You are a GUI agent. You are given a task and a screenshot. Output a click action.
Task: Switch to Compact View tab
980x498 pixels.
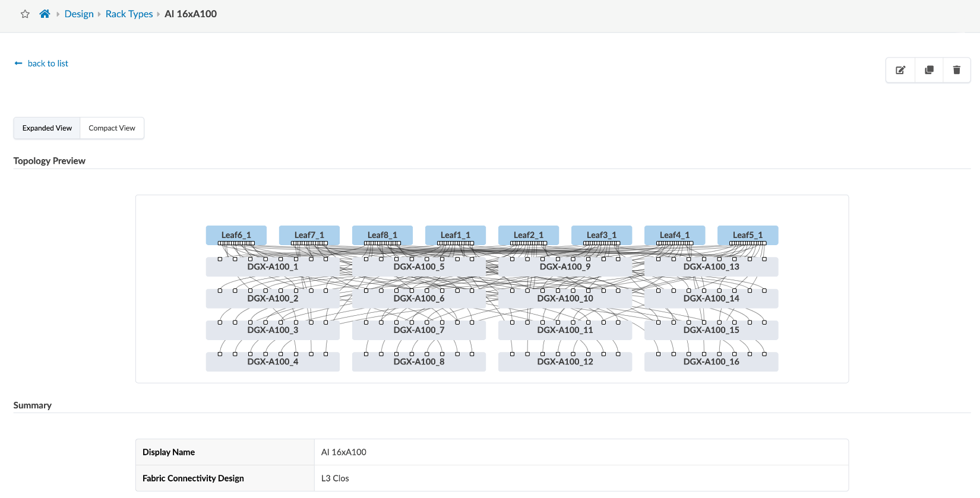112,128
